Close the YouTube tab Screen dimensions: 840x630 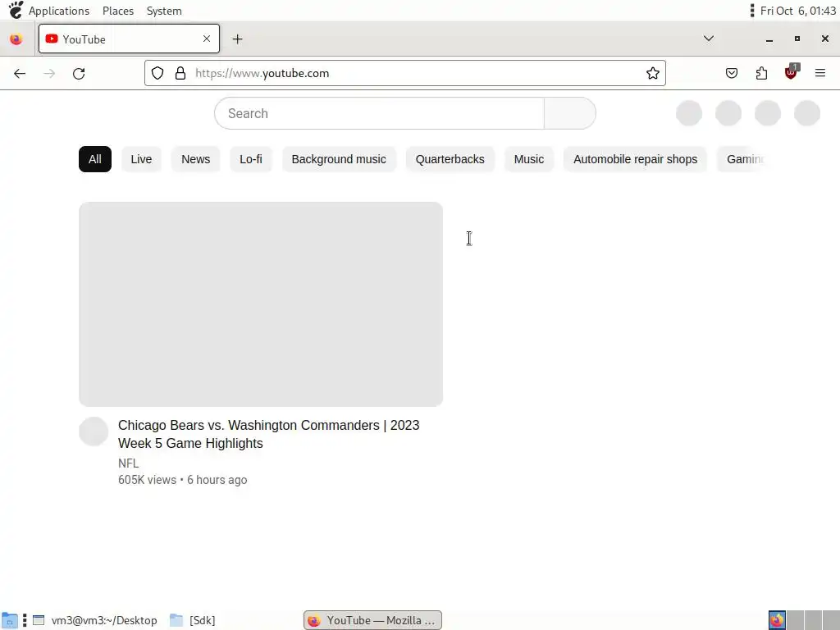click(x=207, y=39)
